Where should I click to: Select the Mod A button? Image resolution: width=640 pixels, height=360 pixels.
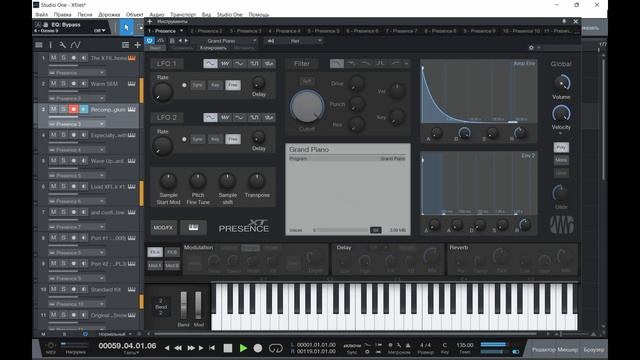click(155, 265)
